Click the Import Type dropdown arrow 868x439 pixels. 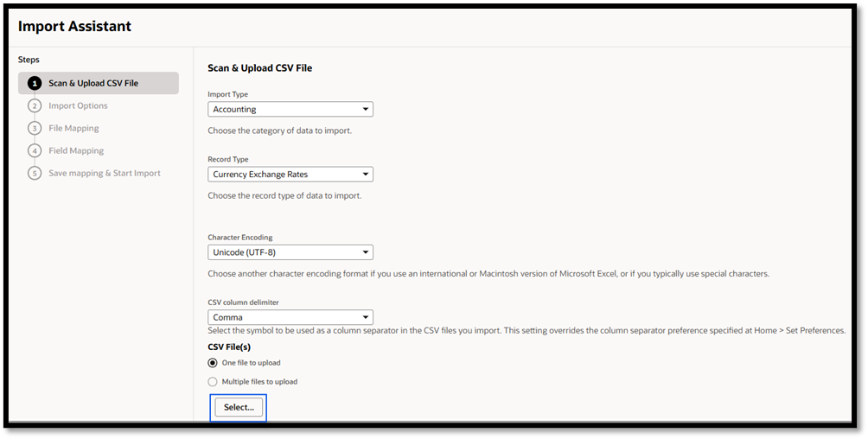[x=366, y=110]
